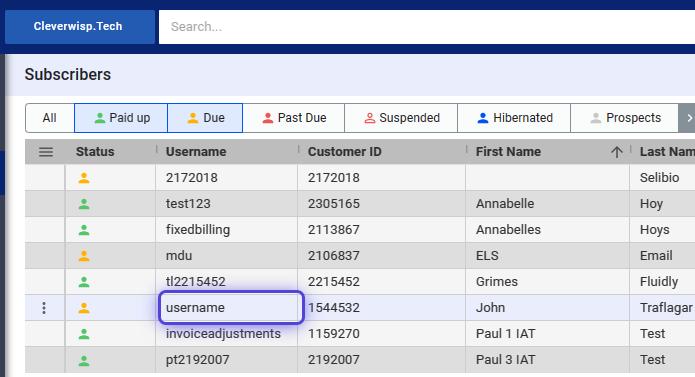Select the All subscribers filter tab

click(x=50, y=118)
